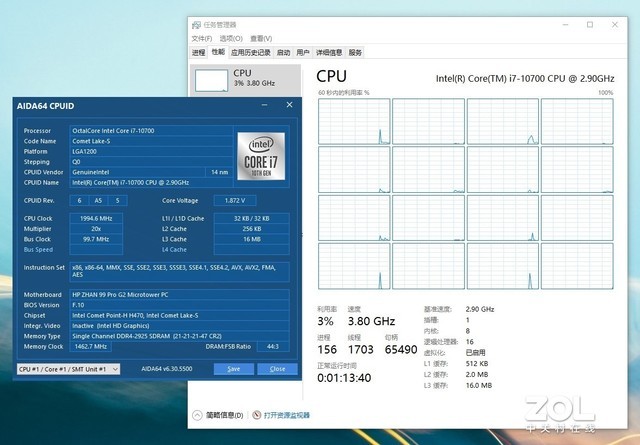Switch to the 用户 tab
The height and width of the screenshot is (445, 640).
[x=303, y=52]
